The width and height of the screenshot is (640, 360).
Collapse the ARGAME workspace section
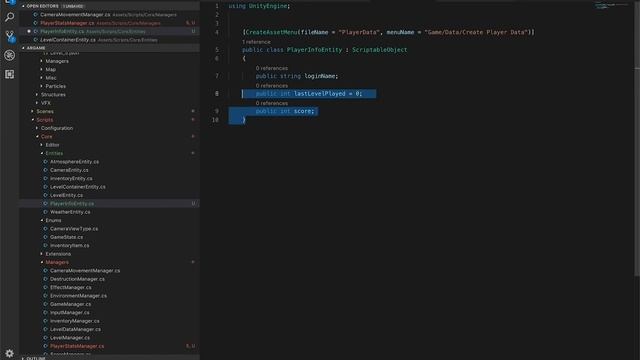tap(23, 48)
